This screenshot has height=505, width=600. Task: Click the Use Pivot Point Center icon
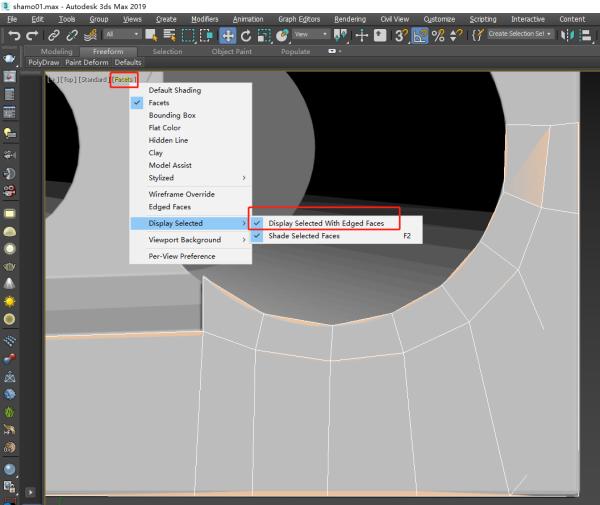340,36
